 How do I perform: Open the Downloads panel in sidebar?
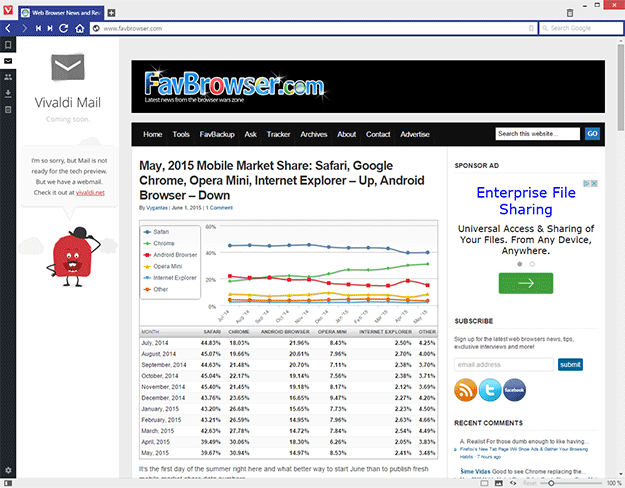point(8,93)
